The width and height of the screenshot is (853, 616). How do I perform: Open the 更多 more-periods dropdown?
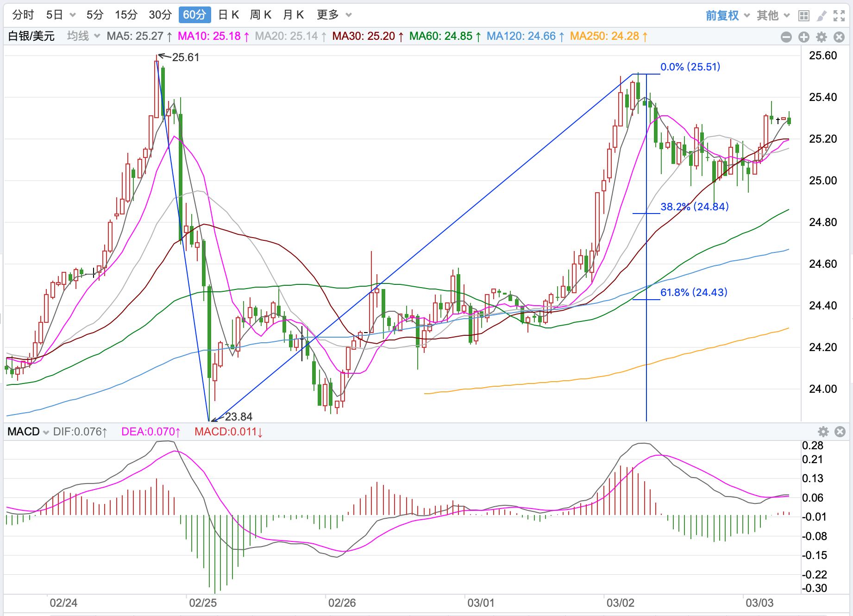point(334,15)
